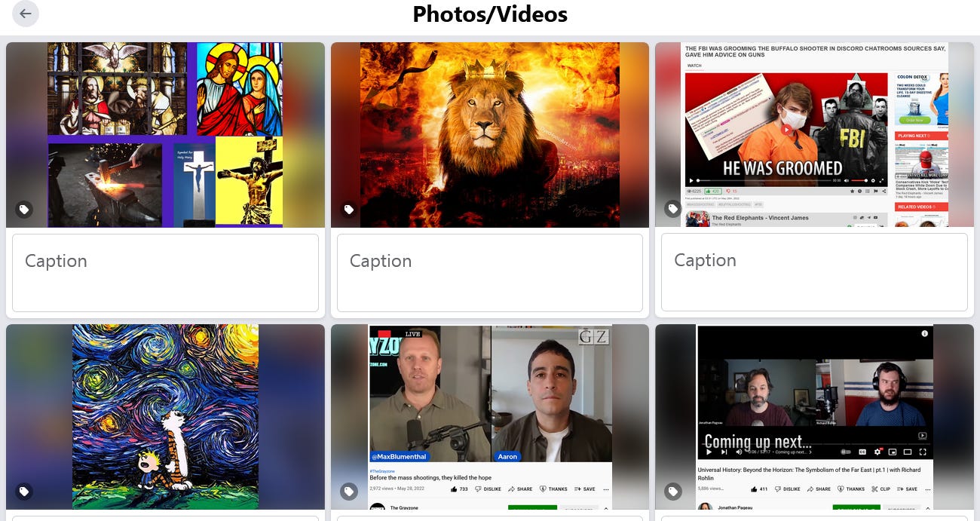Open the Starry Night Calvin and Hobbes thumbnail
980x521 pixels.
(x=165, y=417)
